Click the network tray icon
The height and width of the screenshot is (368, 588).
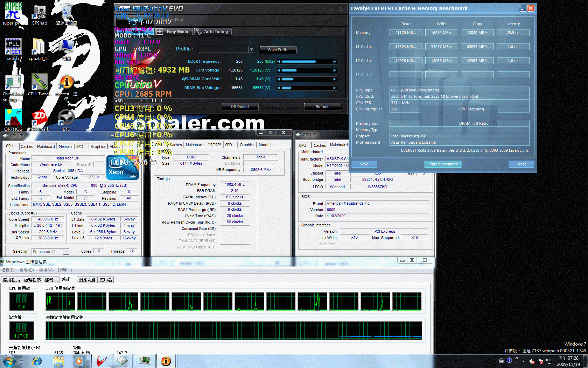[x=549, y=361]
